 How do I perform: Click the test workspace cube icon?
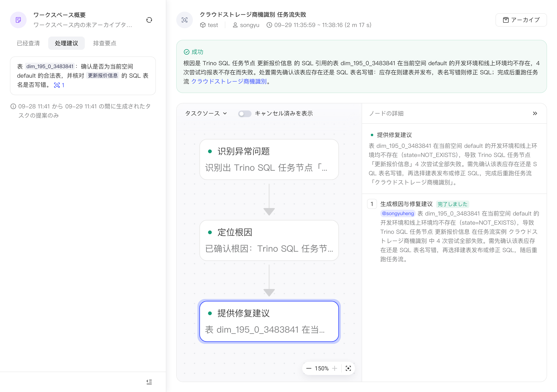pyautogui.click(x=203, y=25)
